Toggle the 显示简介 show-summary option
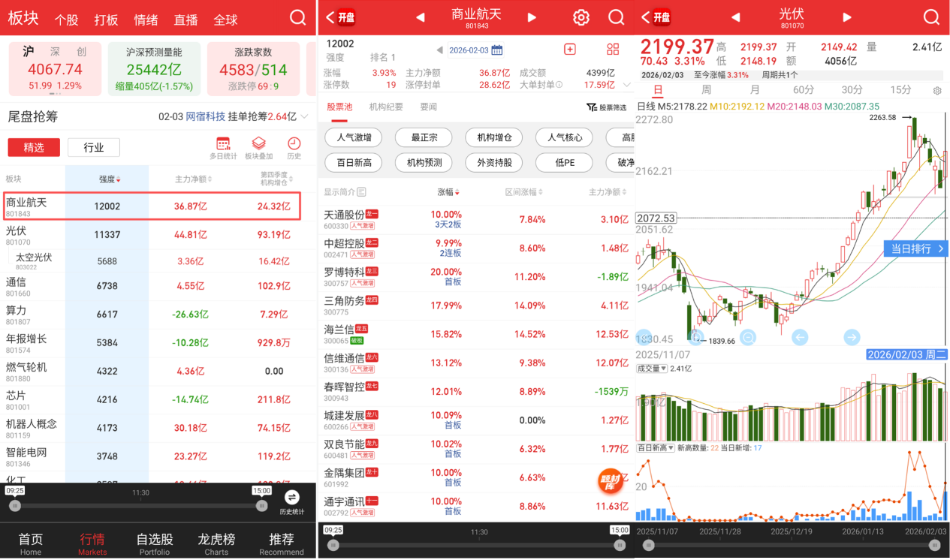 (x=345, y=192)
